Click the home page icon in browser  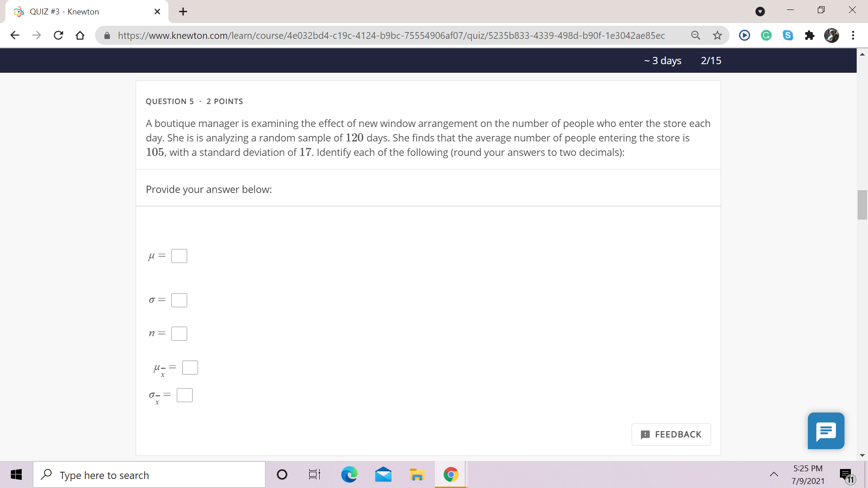(x=80, y=36)
